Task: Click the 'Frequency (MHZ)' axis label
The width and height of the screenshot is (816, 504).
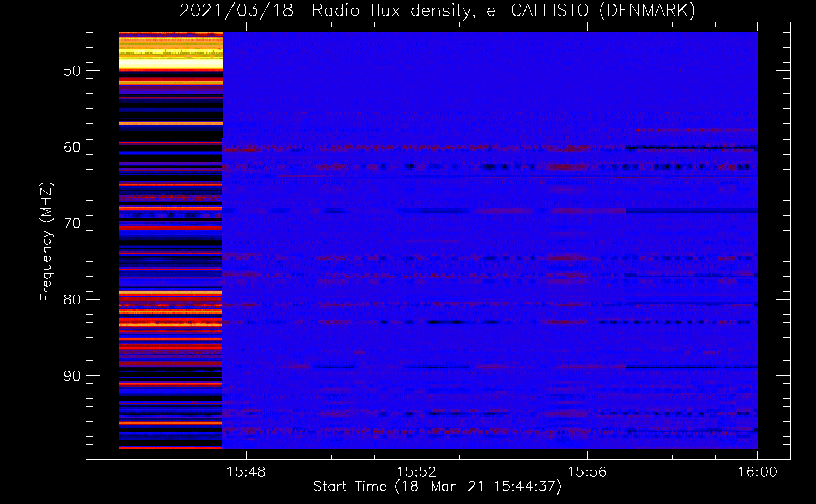Action: click(46, 242)
